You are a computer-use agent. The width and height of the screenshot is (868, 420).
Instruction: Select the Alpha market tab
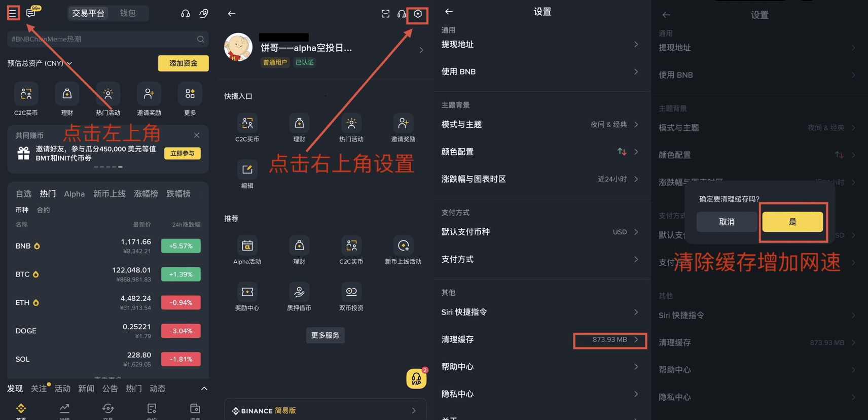point(74,194)
